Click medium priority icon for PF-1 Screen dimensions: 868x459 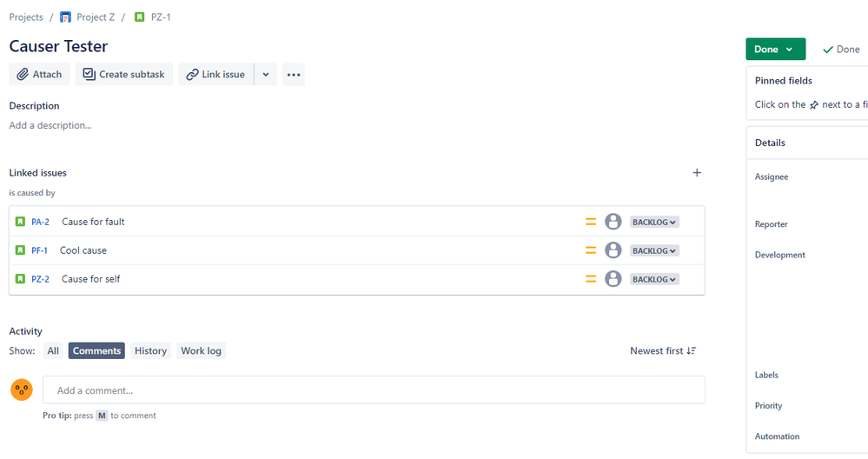pos(591,250)
